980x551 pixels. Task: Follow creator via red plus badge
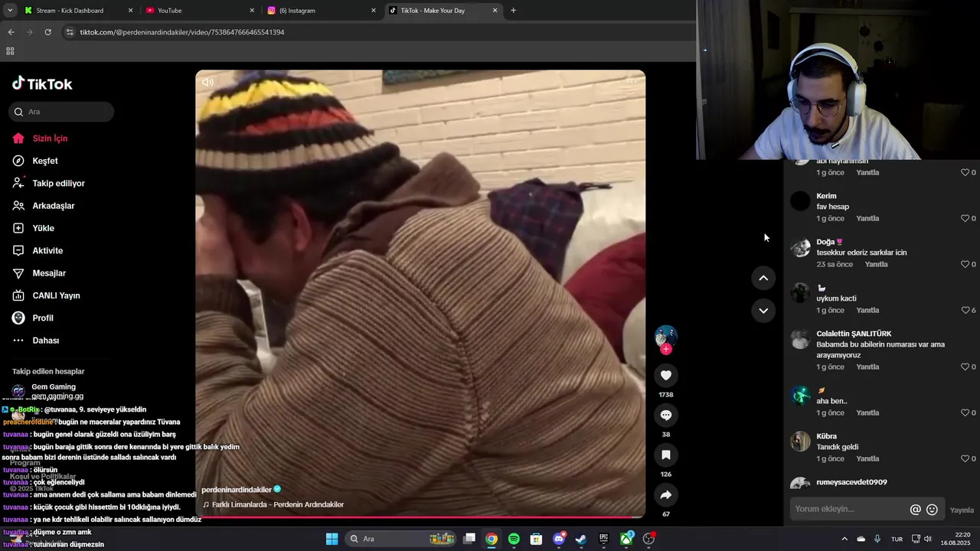click(666, 349)
